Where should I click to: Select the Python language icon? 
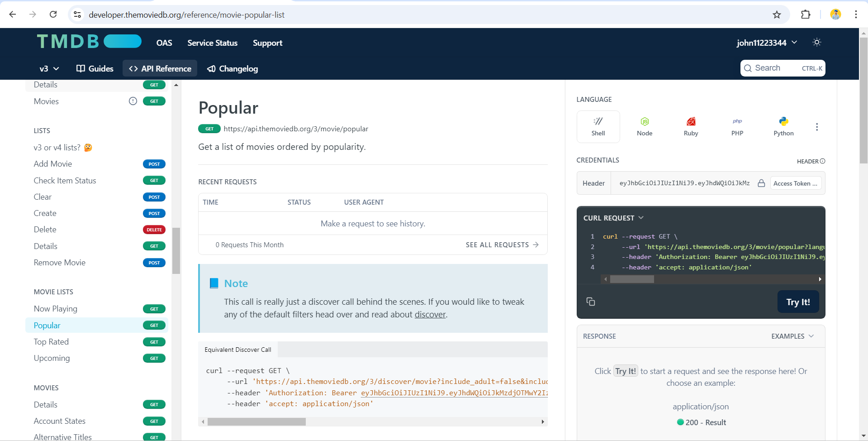783,126
